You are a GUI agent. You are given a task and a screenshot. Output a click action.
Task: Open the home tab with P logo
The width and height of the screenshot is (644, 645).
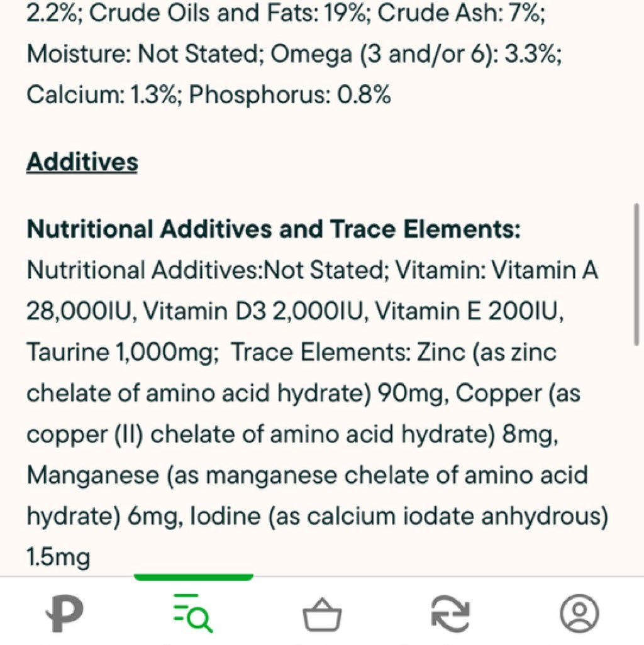(x=65, y=614)
